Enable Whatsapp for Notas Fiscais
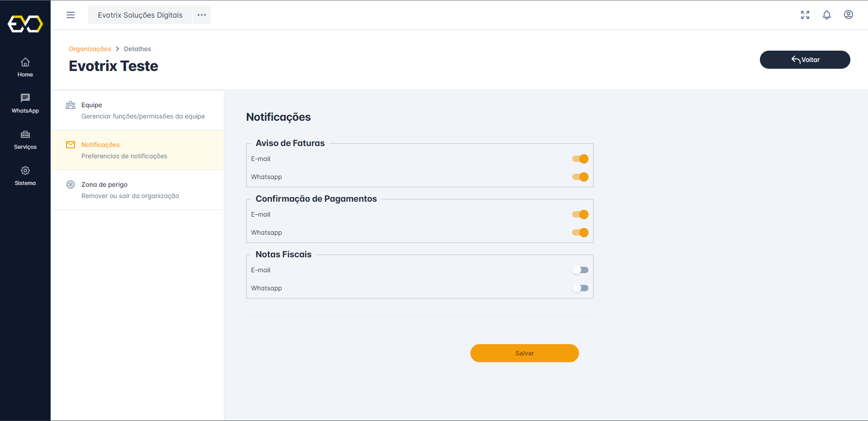The width and height of the screenshot is (868, 421). tap(580, 288)
